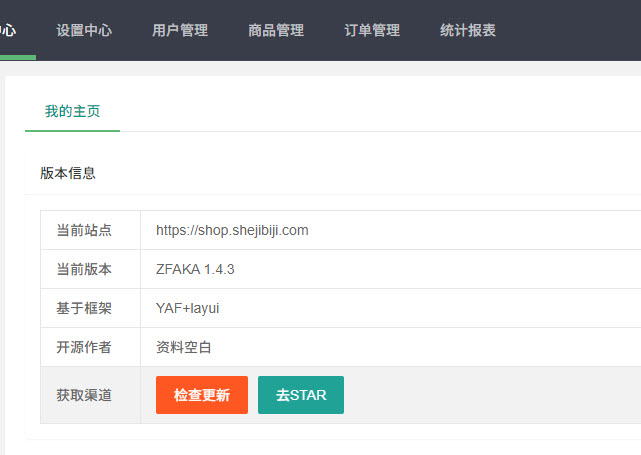Click the 资料空白 author name
Screen dimensions: 641x455
184,347
